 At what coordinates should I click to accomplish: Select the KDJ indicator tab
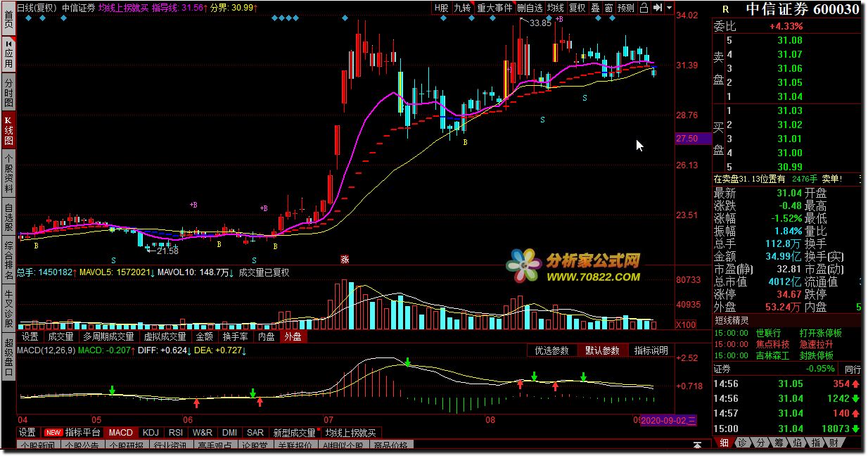[150, 432]
